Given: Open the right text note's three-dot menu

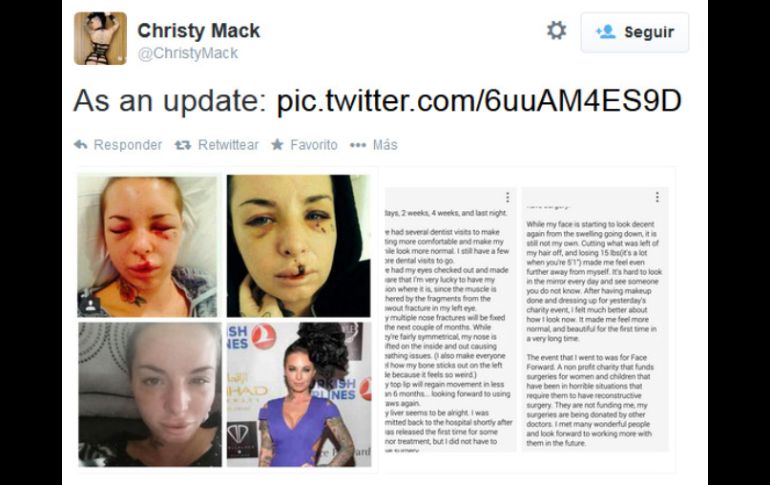Looking at the screenshot, I should [x=657, y=197].
